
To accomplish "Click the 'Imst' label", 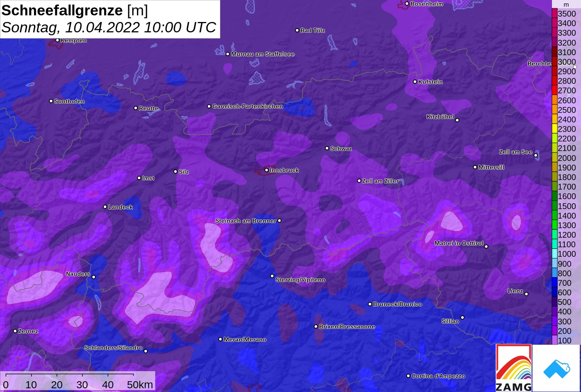I will coord(148,178).
